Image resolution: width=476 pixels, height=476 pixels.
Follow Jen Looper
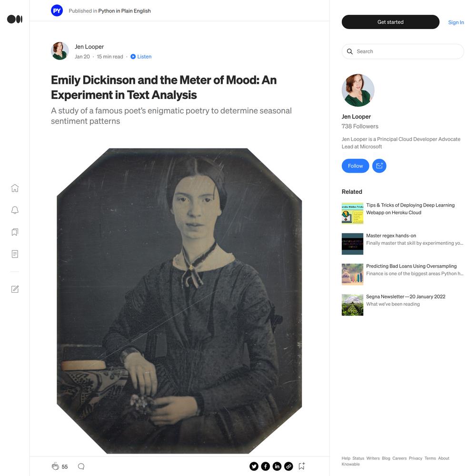355,166
